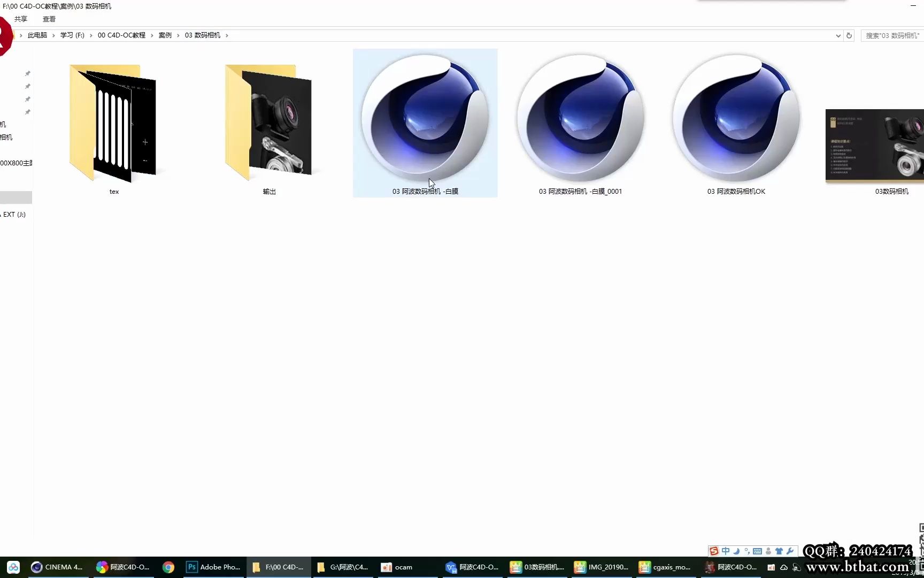Go to 此电脑 in the breadcrumb
Screen dimensions: 924x578
pos(37,35)
